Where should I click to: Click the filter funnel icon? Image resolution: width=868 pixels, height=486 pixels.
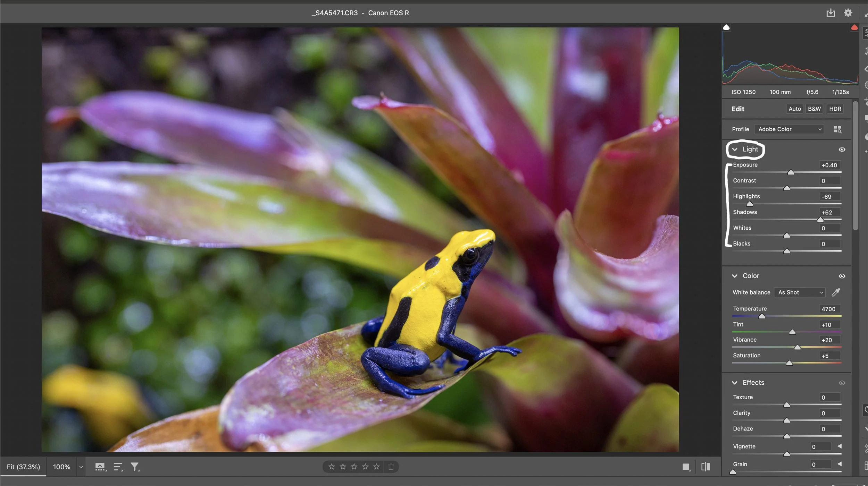[x=134, y=467]
